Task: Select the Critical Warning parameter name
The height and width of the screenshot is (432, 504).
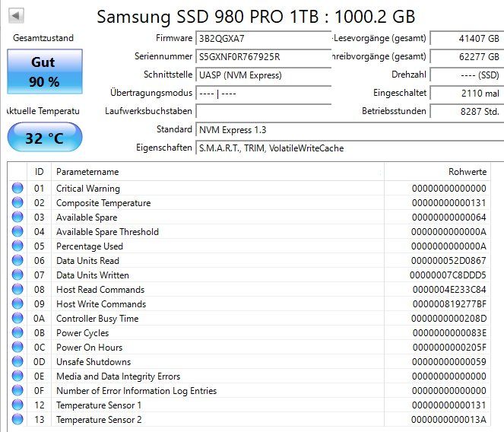Action: tap(88, 188)
